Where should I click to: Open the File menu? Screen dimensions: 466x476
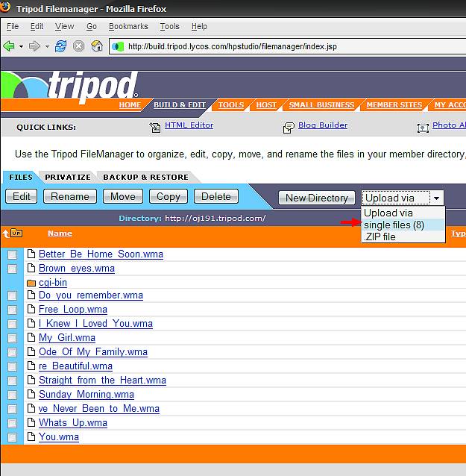pyautogui.click(x=13, y=26)
